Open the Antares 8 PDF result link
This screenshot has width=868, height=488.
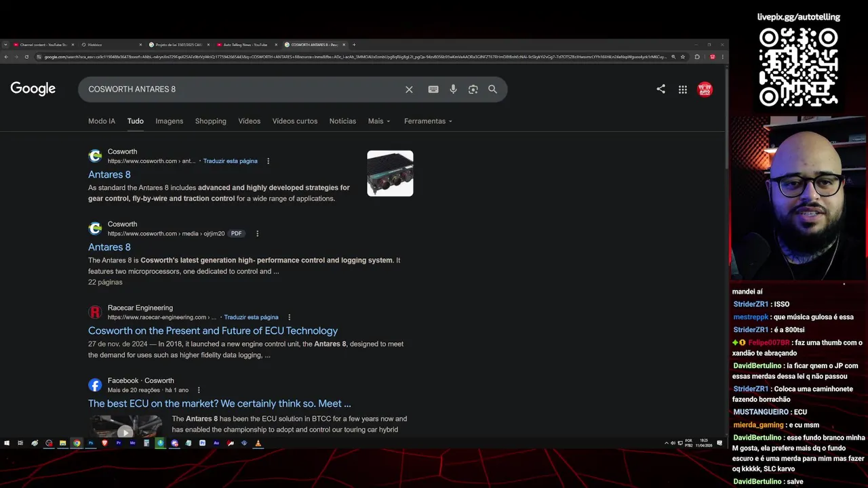109,247
